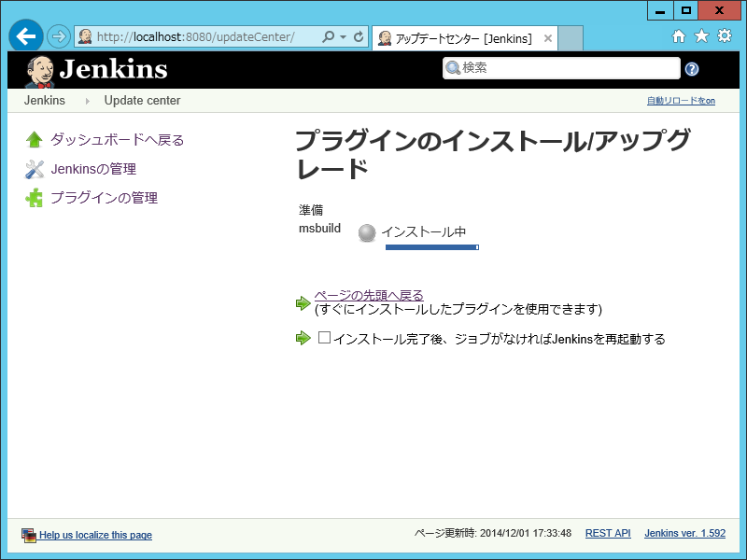Open the address bar dropdown arrow
The width and height of the screenshot is (747, 560).
[x=343, y=36]
